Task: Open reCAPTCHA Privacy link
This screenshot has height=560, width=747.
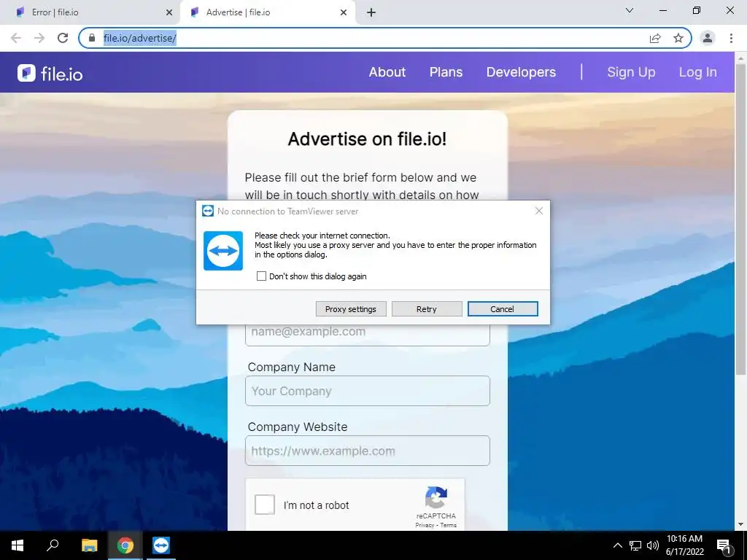Action: coord(425,525)
